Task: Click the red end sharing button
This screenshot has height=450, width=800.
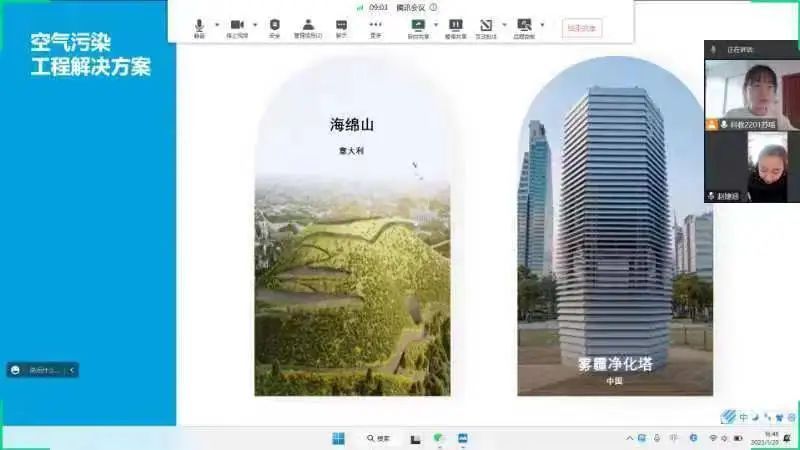Action: coord(582,28)
